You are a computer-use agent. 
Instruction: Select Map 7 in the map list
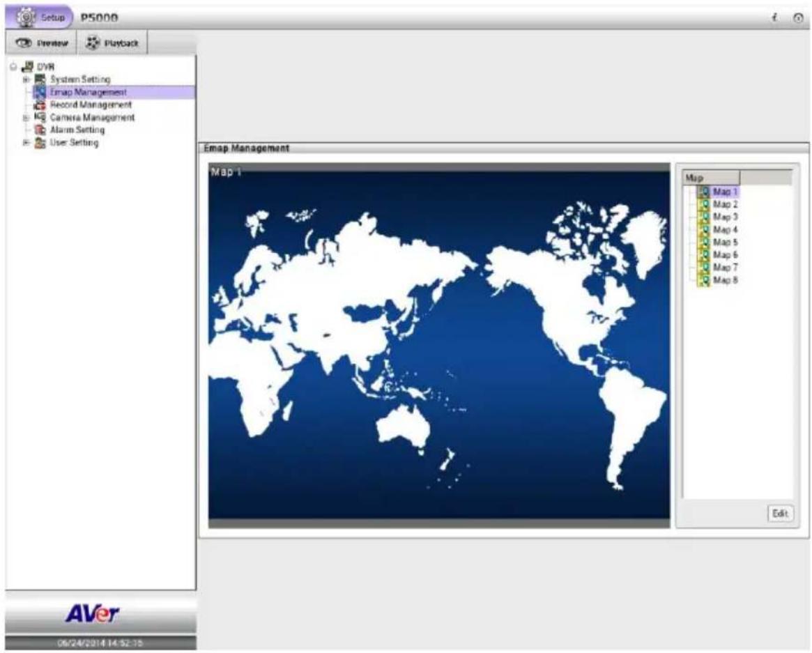pyautogui.click(x=725, y=267)
